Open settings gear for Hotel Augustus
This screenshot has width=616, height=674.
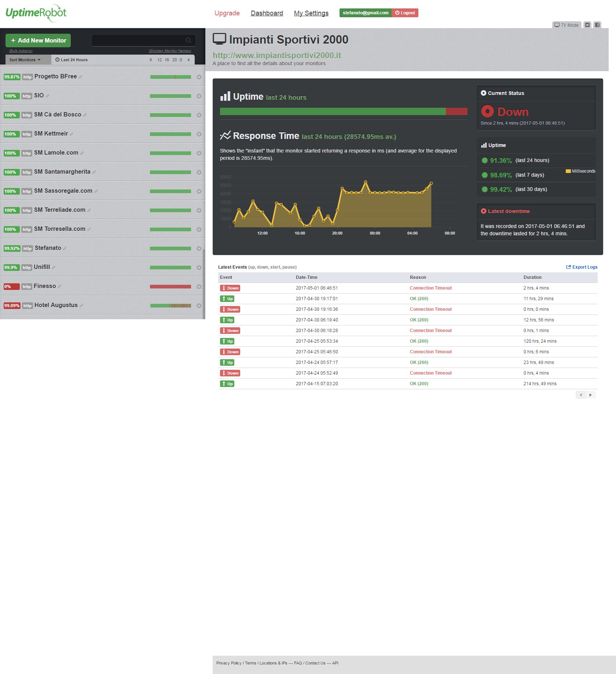tap(199, 306)
